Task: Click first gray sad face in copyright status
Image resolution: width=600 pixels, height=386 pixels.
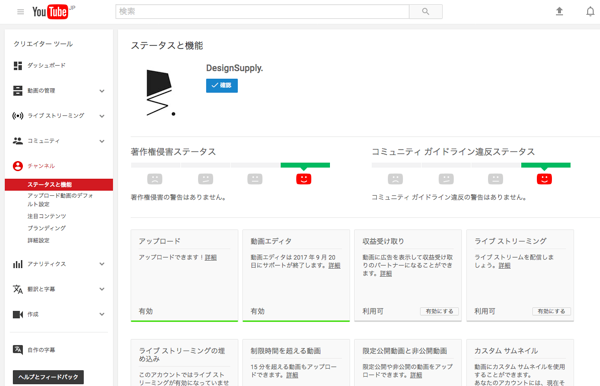Action: pyautogui.click(x=155, y=179)
